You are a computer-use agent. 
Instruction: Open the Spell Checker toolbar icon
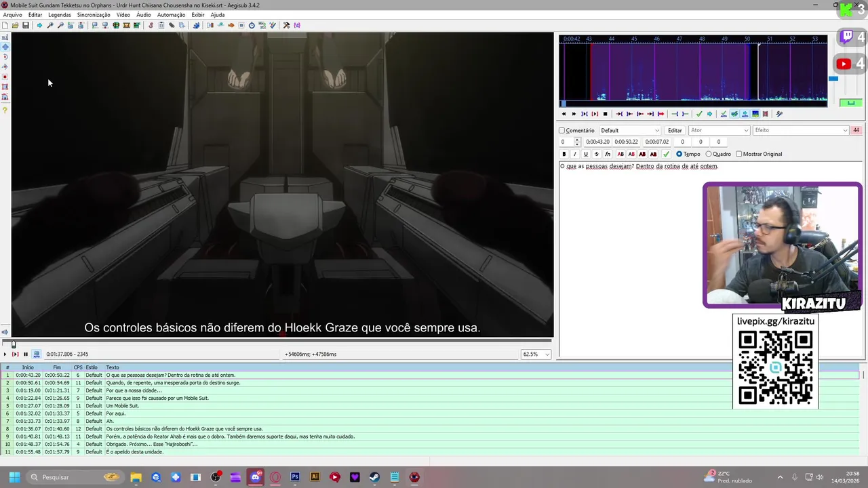pos(272,26)
